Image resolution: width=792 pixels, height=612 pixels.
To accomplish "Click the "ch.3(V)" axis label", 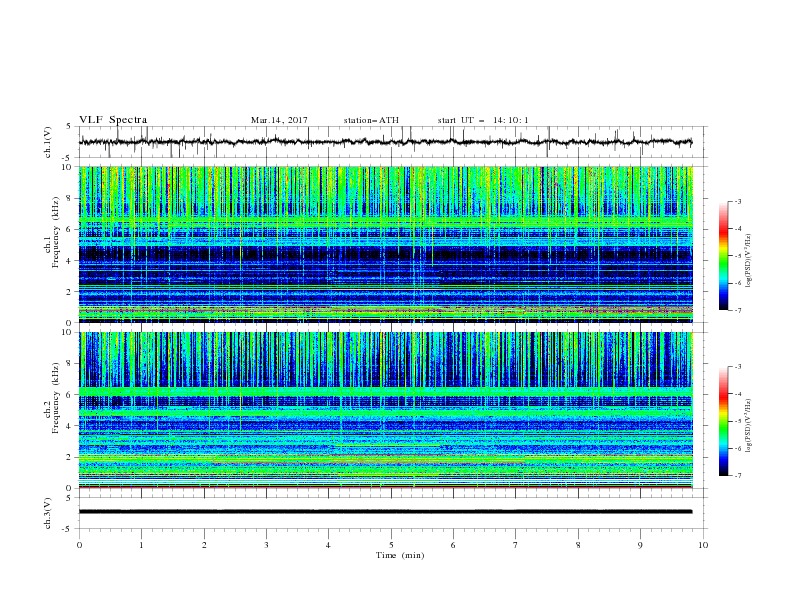I will click(48, 513).
